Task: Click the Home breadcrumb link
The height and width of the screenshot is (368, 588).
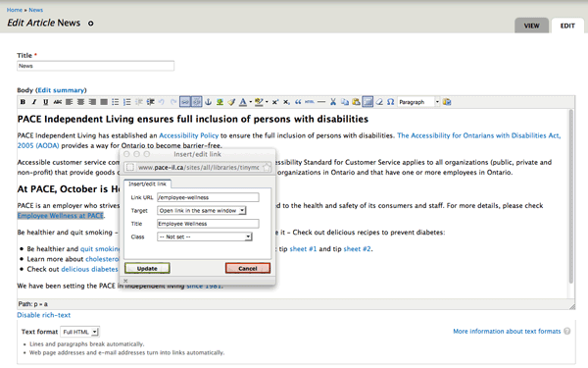Action: 15,10
